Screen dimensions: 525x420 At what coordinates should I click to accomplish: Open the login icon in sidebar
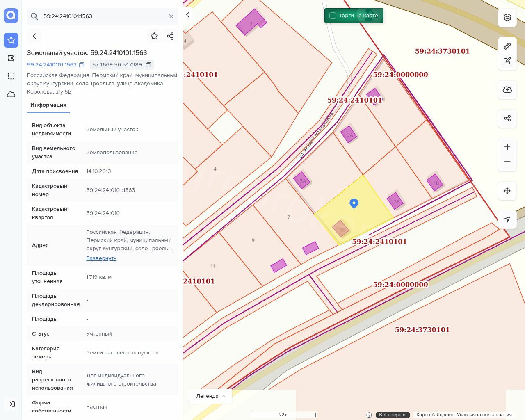click(11, 404)
